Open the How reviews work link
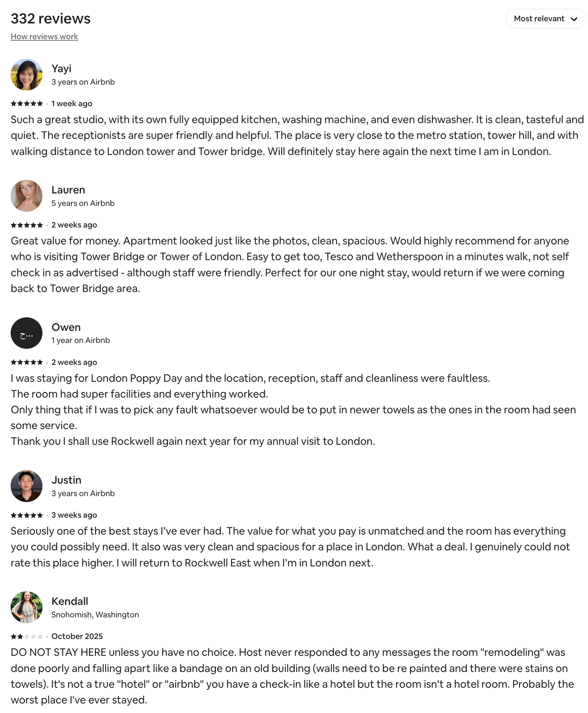 [44, 36]
